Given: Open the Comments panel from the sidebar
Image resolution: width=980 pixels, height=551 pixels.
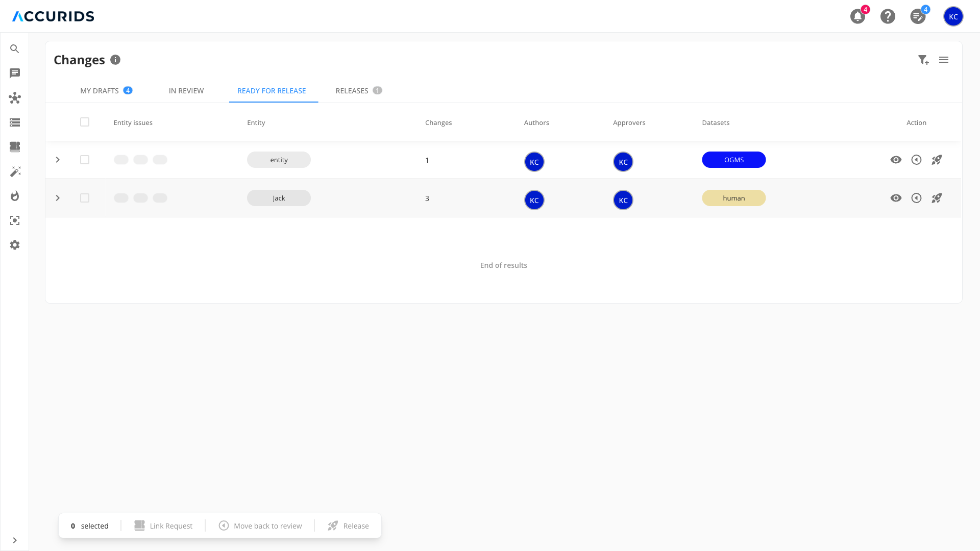Looking at the screenshot, I should (x=15, y=73).
